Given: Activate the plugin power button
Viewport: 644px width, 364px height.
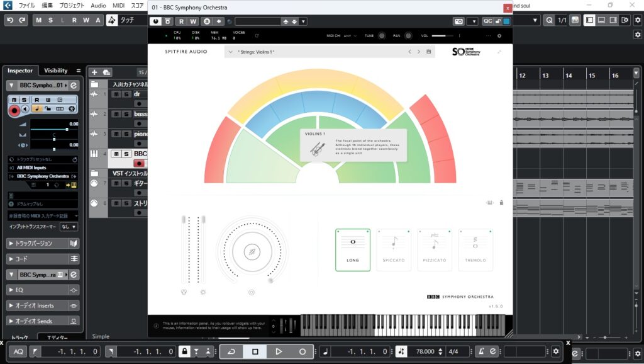Looking at the screenshot, I should click(155, 21).
